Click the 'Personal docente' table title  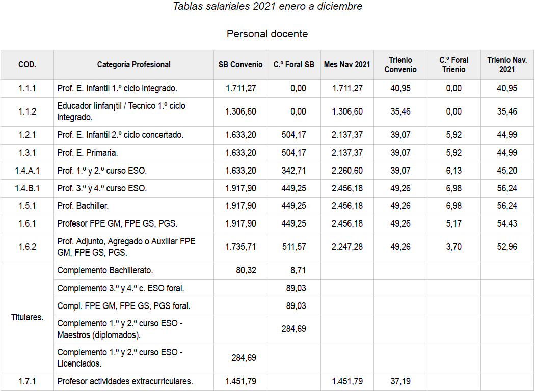click(267, 34)
